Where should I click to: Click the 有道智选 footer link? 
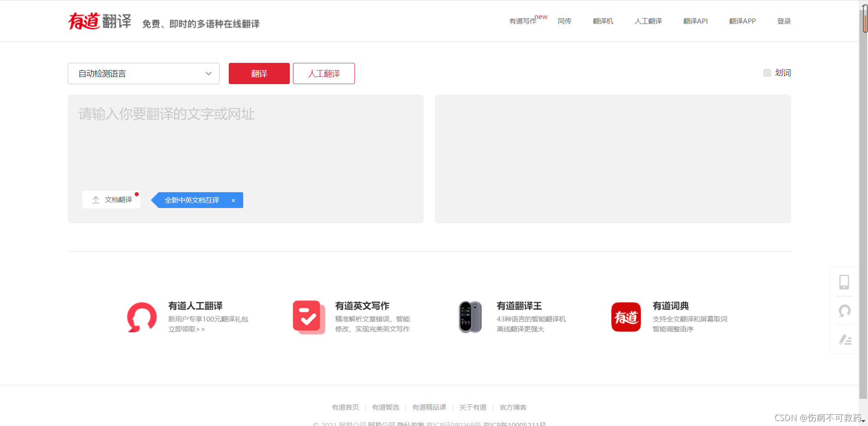pos(386,407)
